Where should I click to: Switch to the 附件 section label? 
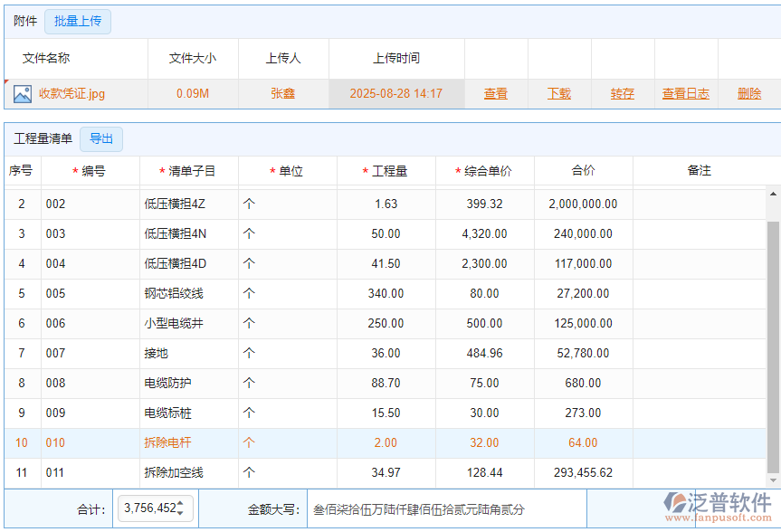pos(24,22)
